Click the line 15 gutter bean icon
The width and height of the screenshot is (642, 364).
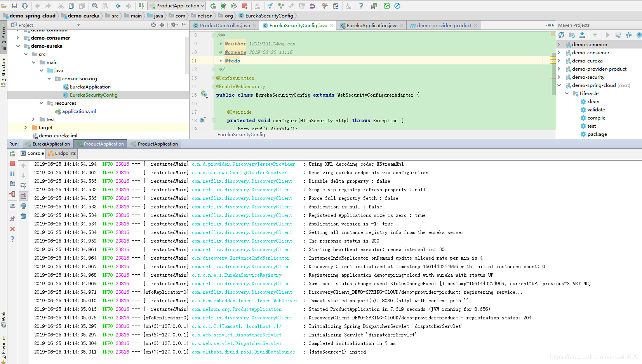[204, 94]
